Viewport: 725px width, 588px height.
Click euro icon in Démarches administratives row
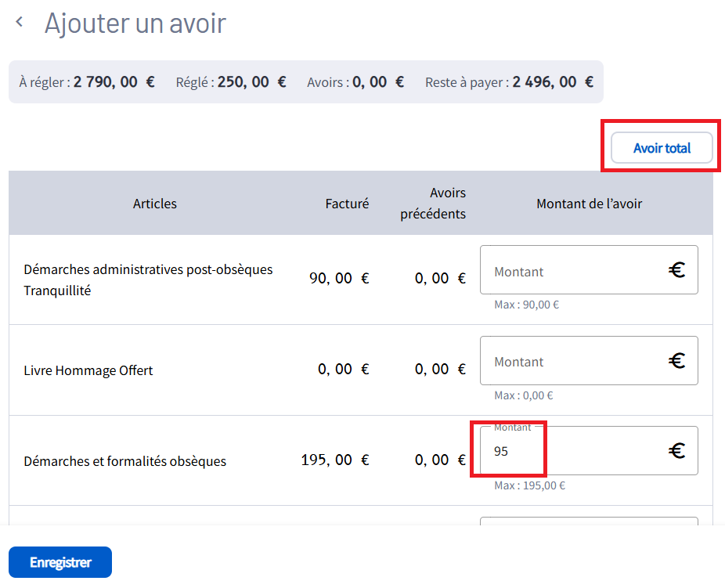[x=676, y=271]
